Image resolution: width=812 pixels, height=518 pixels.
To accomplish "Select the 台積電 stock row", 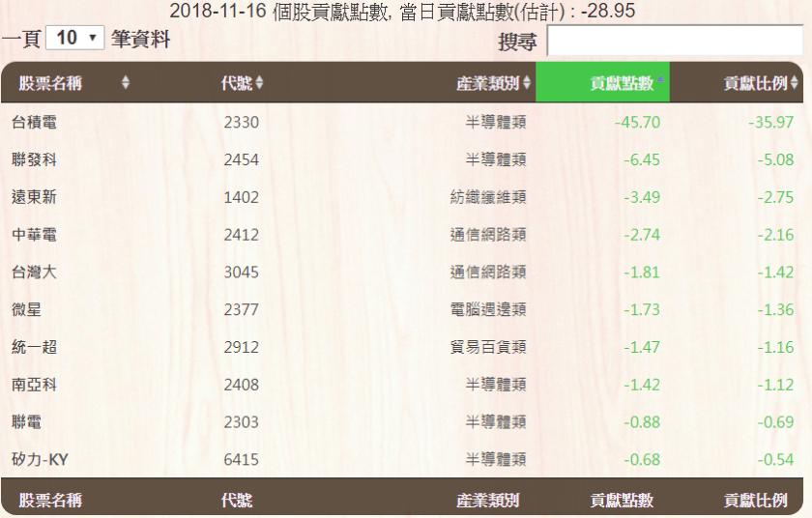I will click(34, 123).
